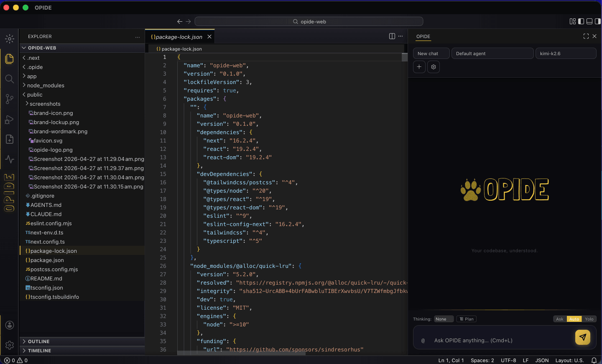Open the Run and Debug view
602x364 pixels.
click(9, 120)
